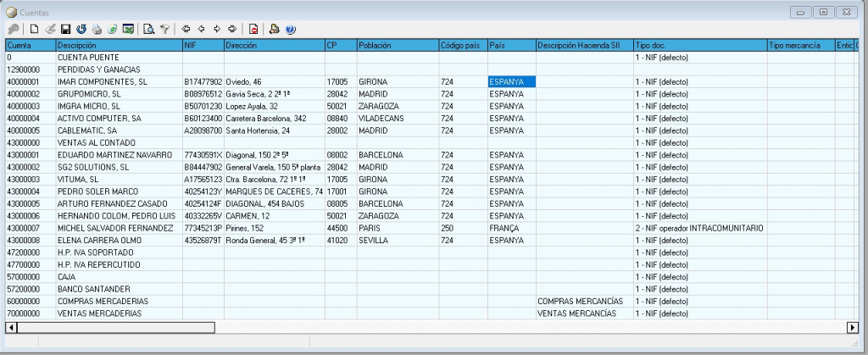This screenshot has height=355, width=868.
Task: Go to the previous record arrow
Action: 202,29
